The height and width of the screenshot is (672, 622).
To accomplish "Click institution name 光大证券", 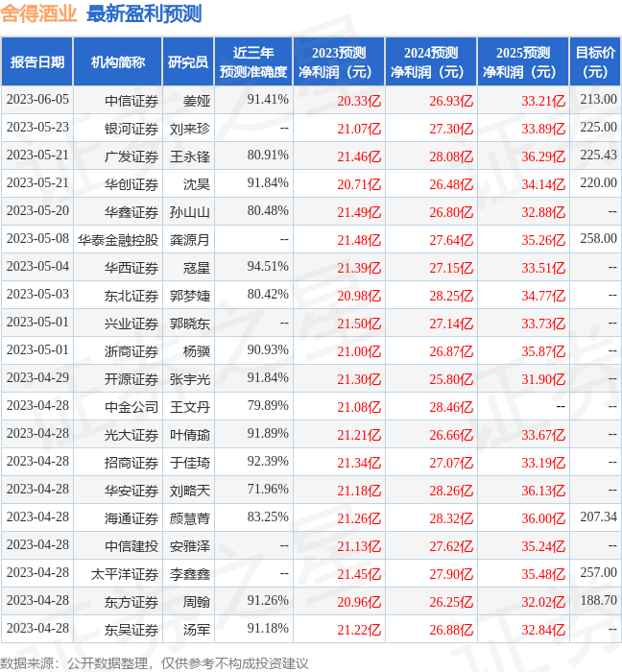I will coord(132,436).
